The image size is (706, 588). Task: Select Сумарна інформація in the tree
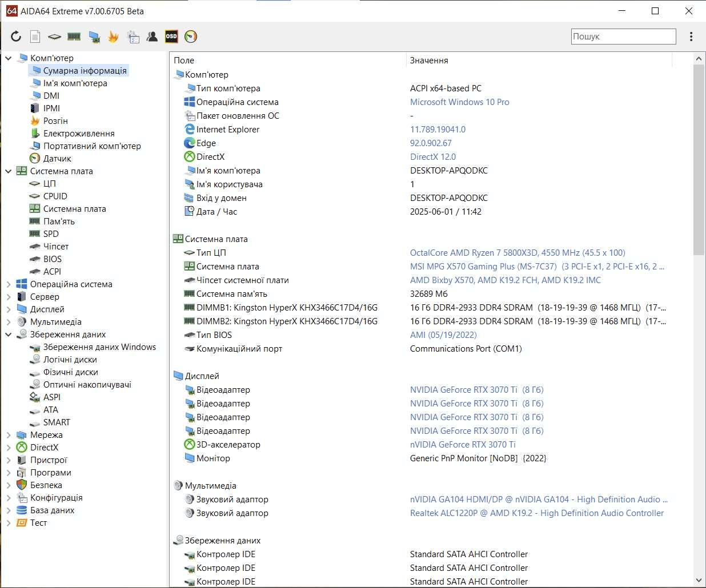[x=85, y=70]
